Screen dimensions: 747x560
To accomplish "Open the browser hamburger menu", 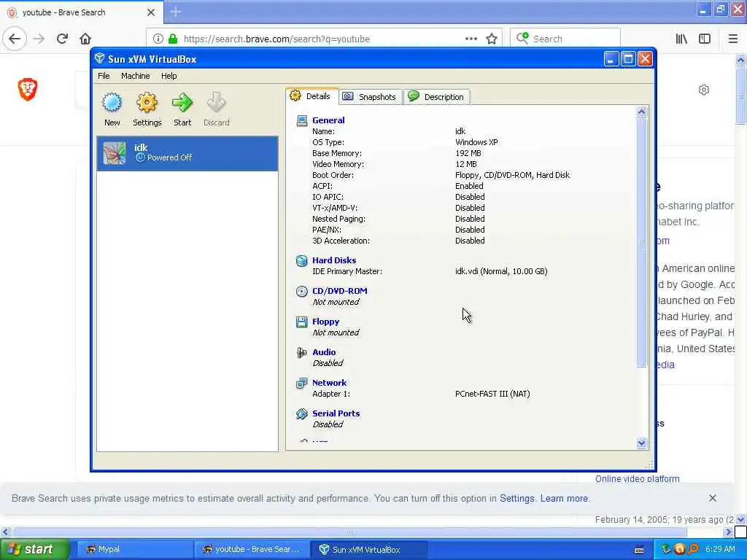I will point(732,39).
